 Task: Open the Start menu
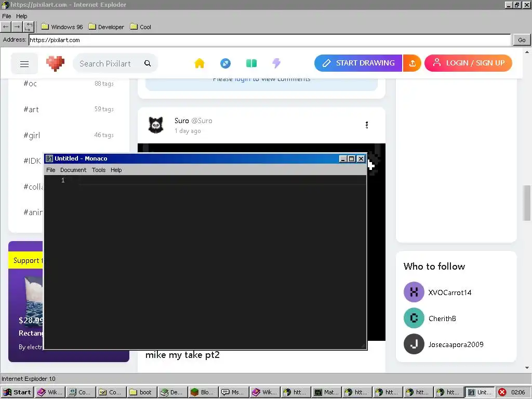click(x=17, y=392)
